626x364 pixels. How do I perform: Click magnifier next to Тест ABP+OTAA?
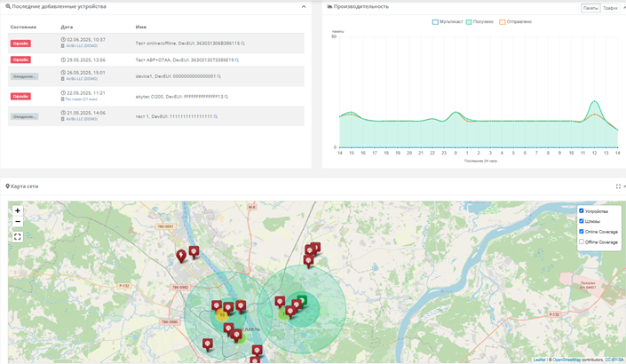pyautogui.click(x=237, y=60)
